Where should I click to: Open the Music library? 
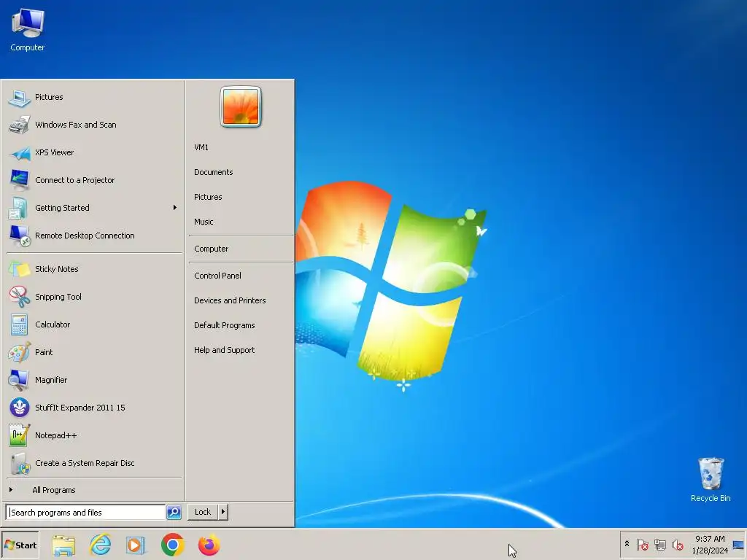(204, 222)
